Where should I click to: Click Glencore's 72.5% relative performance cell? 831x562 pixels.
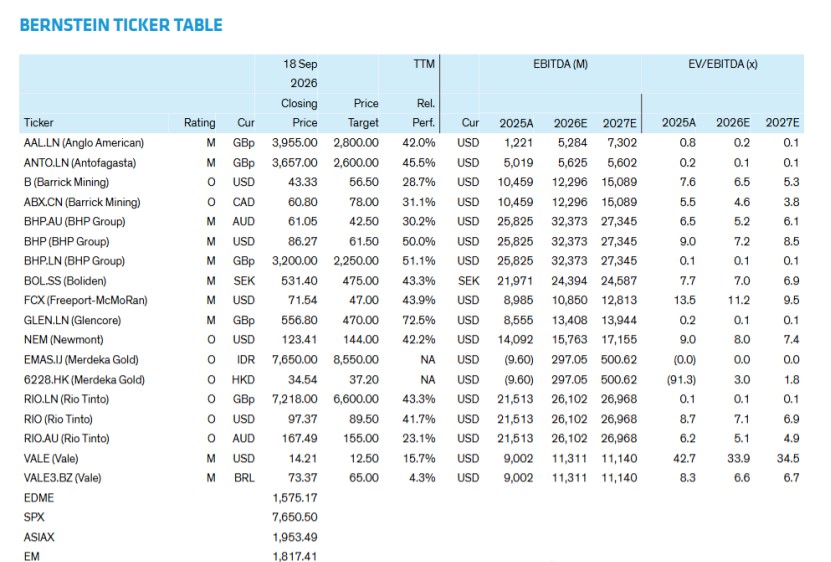point(419,320)
